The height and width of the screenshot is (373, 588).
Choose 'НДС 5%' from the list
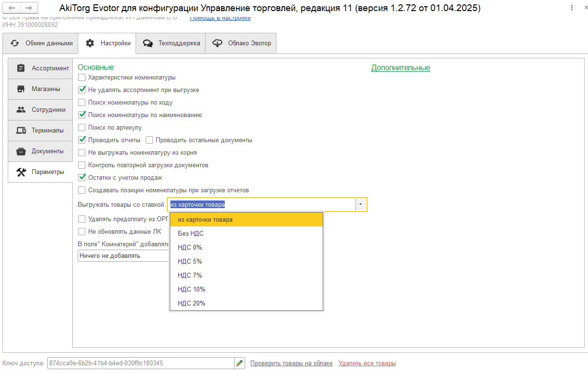246,262
